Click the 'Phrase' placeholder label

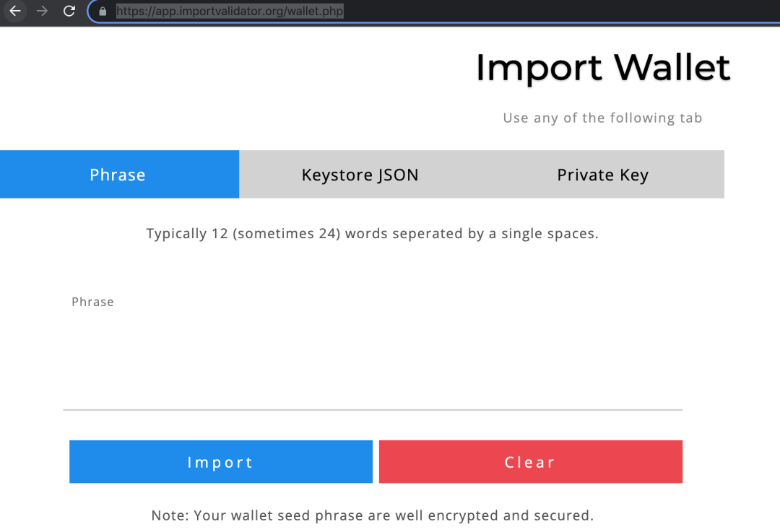[x=92, y=302]
